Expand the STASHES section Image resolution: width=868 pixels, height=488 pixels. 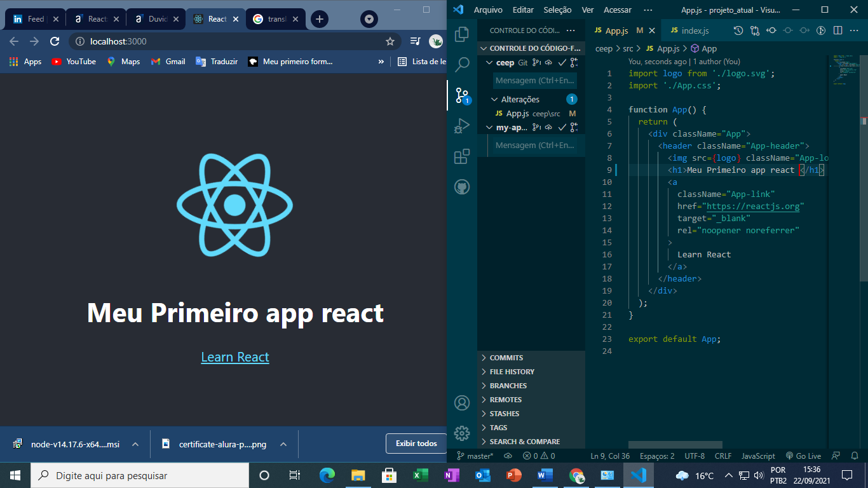[531, 414]
